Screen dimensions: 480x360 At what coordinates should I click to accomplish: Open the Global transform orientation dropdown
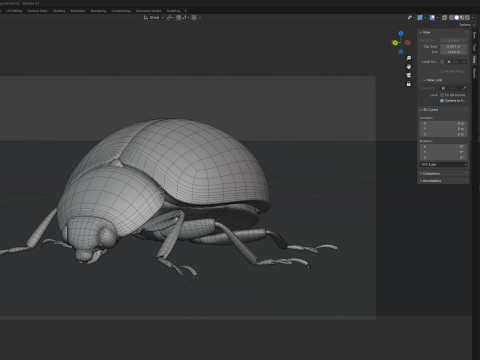(x=154, y=18)
